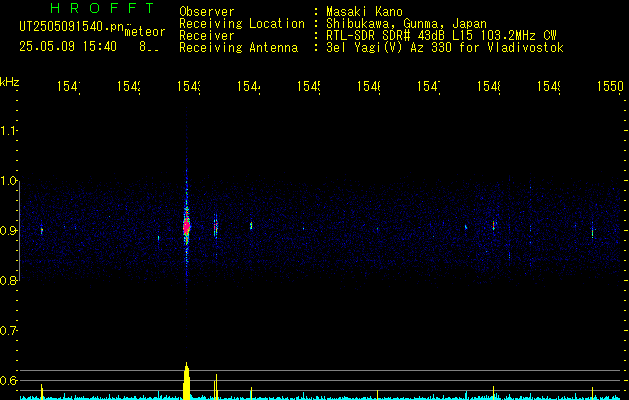Click the 1.1 kHz frequency axis label
The image size is (629, 400).
(8, 131)
